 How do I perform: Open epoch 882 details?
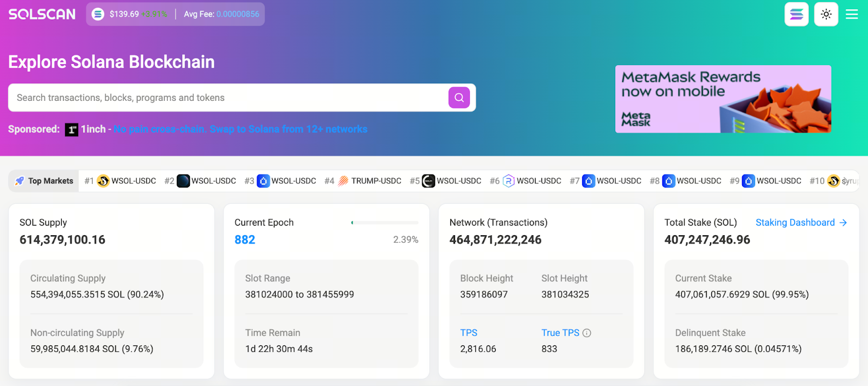(x=245, y=240)
